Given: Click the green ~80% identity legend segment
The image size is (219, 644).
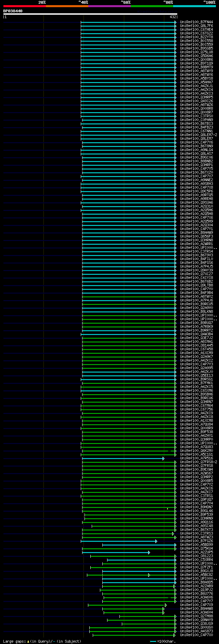Looking at the screenshot, I should (152, 6).
